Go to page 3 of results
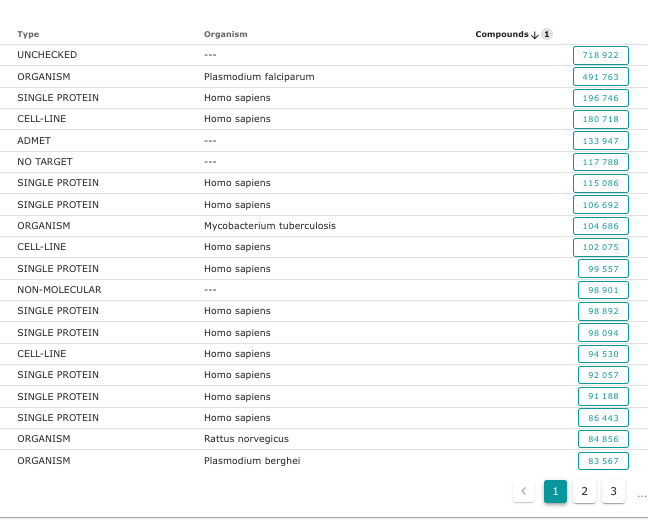 point(613,491)
